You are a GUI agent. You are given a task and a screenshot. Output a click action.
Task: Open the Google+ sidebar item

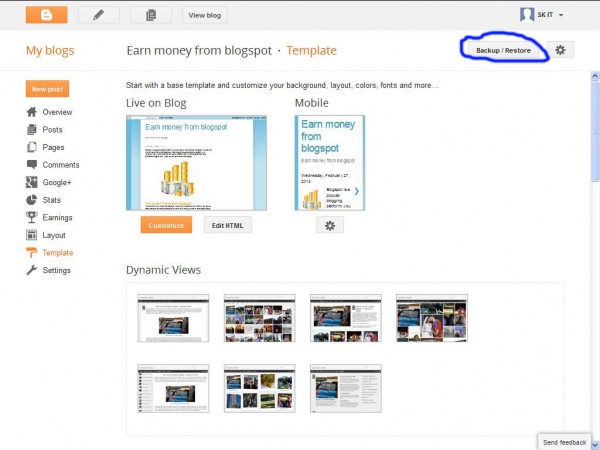(x=57, y=183)
